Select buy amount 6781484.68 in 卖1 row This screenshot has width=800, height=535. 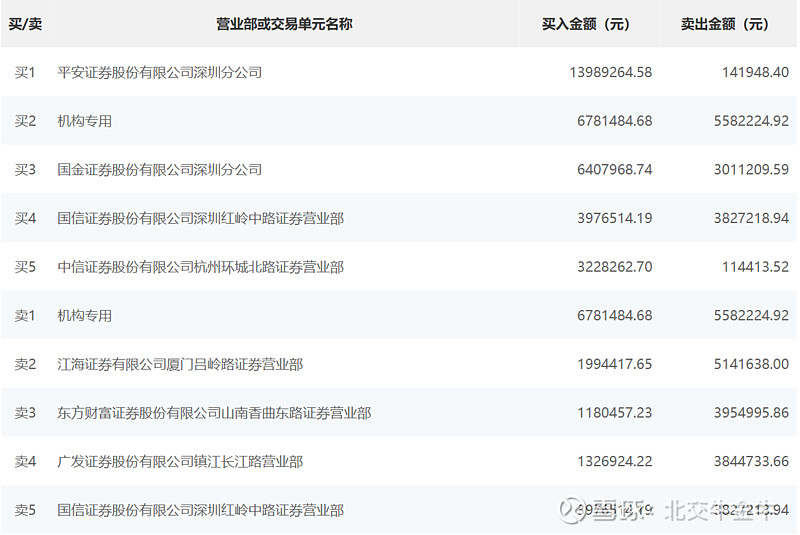615,316
